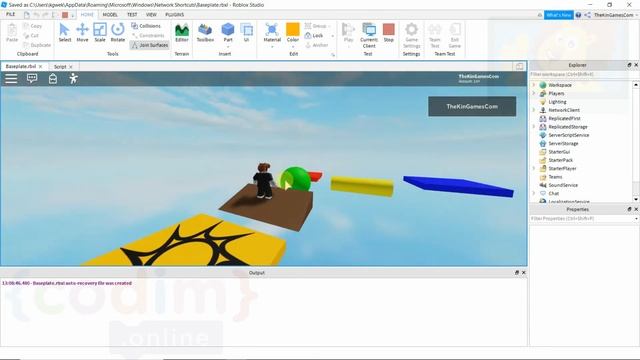Screen dimensions: 640x360
Task: Click the help question mark icon
Action: (578, 15)
